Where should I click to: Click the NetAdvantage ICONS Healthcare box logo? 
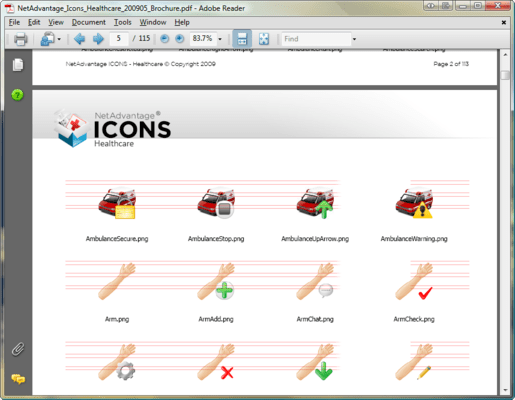[x=71, y=128]
